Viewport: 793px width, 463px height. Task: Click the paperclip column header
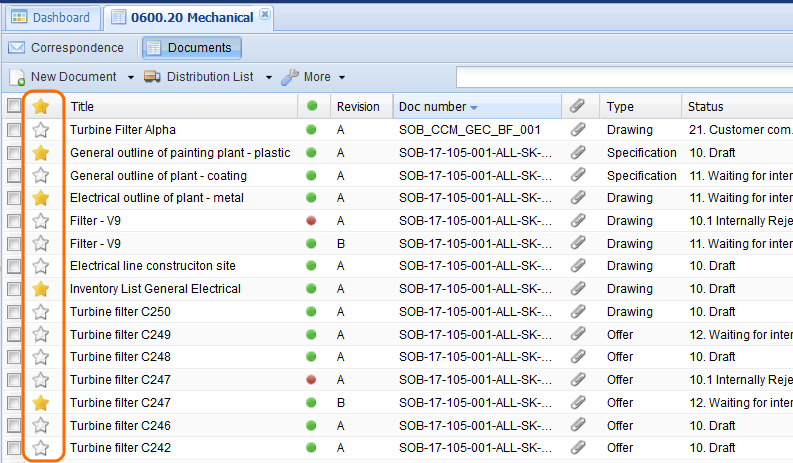tap(577, 106)
